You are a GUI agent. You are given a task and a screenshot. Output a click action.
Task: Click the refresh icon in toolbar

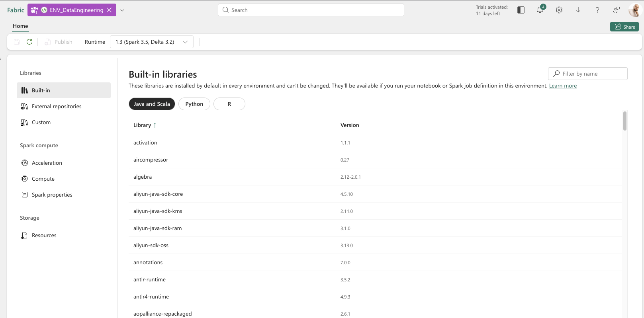coord(29,42)
